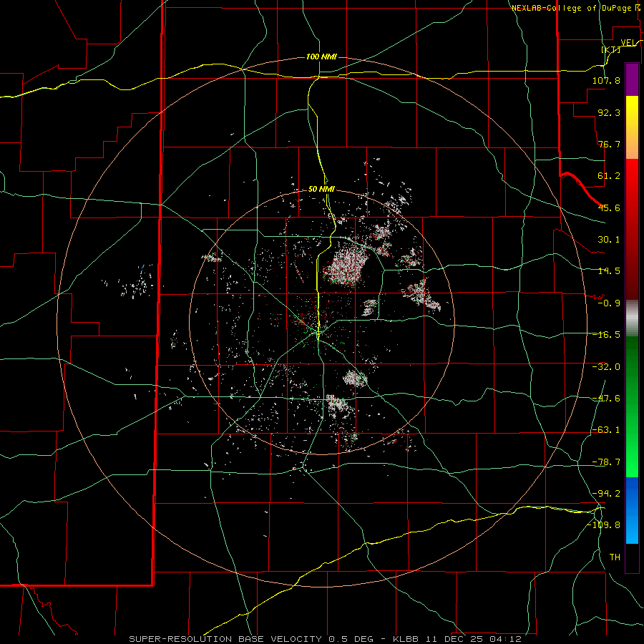Viewport: 644px width, 644px height.
Task: Click the -32.0 velocity scale value
Action: click(x=606, y=367)
